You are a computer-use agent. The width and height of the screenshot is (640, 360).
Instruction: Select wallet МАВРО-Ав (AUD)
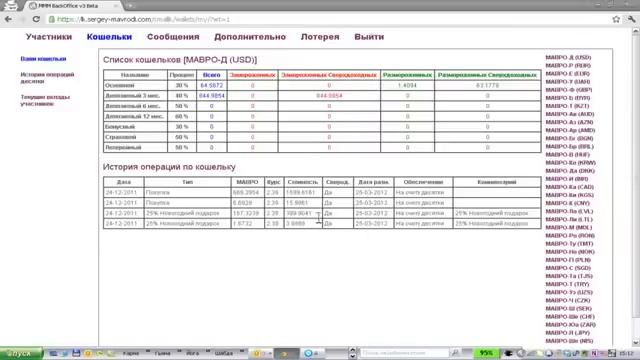[x=570, y=114]
